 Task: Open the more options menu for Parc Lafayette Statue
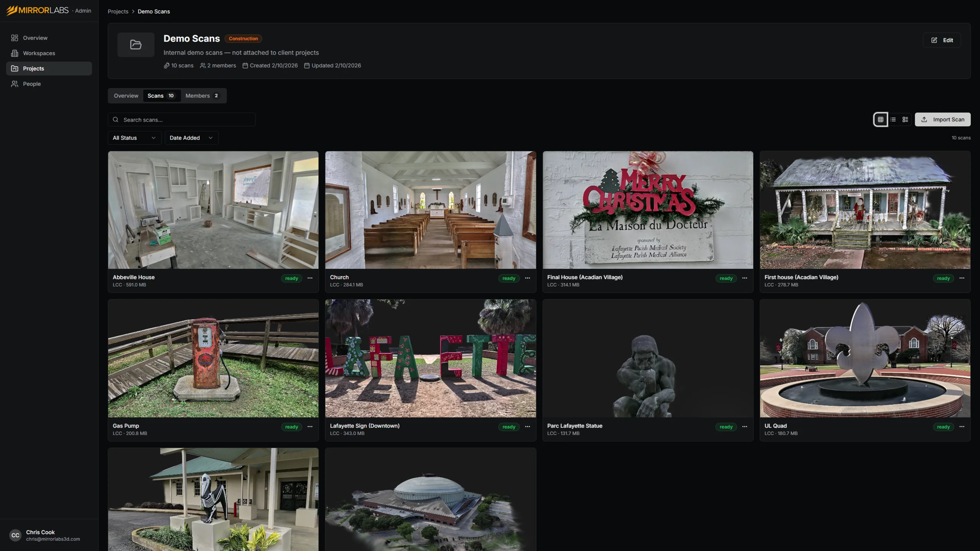(x=744, y=427)
